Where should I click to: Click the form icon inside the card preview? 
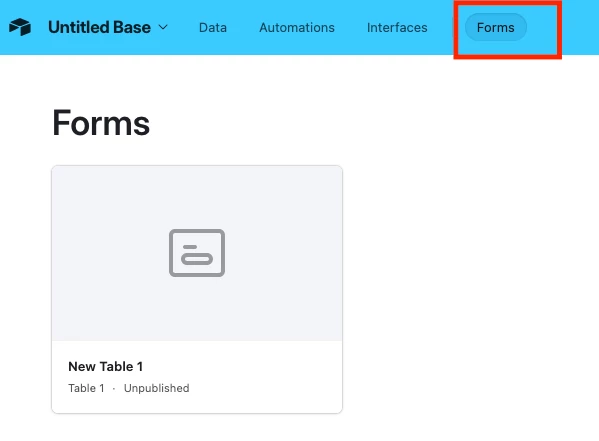[x=197, y=253]
